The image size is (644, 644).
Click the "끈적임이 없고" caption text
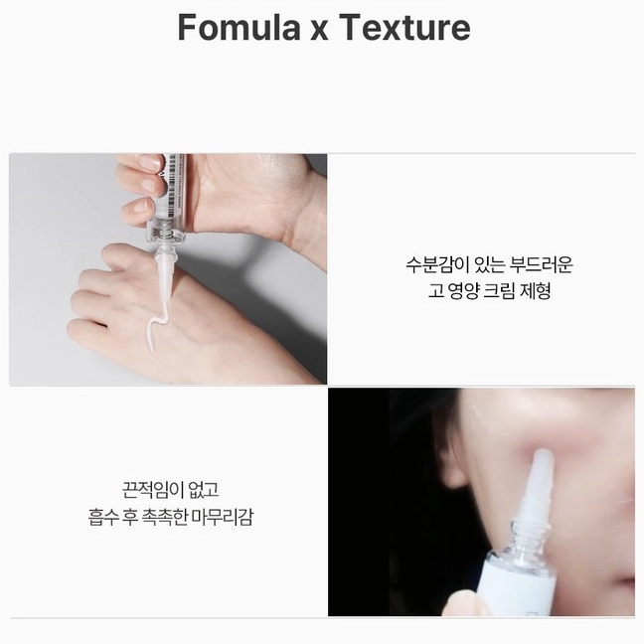(171, 489)
